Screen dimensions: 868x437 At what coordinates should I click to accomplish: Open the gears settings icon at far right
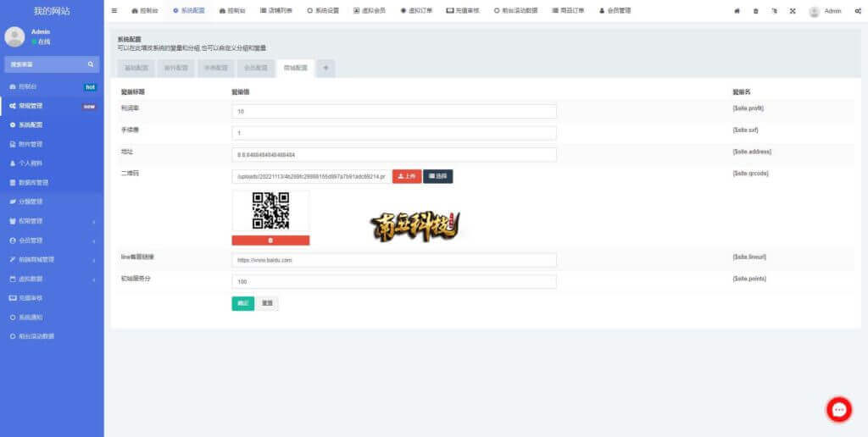point(858,10)
